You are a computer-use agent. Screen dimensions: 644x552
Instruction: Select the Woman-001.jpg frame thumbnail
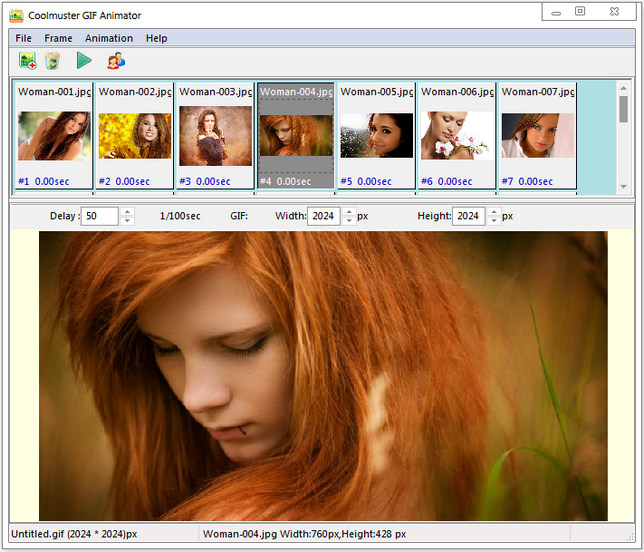coord(54,136)
